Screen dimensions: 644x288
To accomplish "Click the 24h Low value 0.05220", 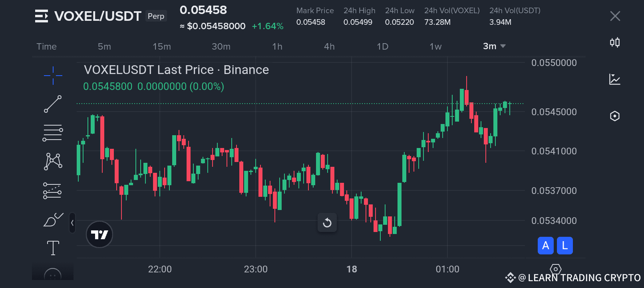I will pyautogui.click(x=400, y=22).
